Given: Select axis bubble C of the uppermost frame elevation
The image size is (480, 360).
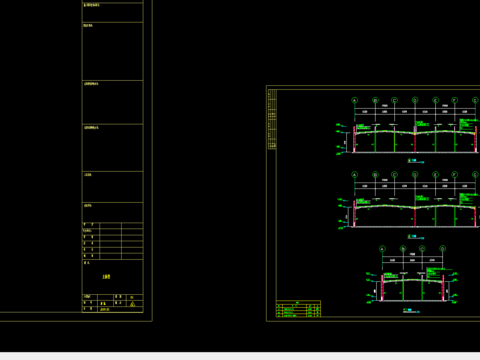Looking at the screenshot, I should coord(395,100).
